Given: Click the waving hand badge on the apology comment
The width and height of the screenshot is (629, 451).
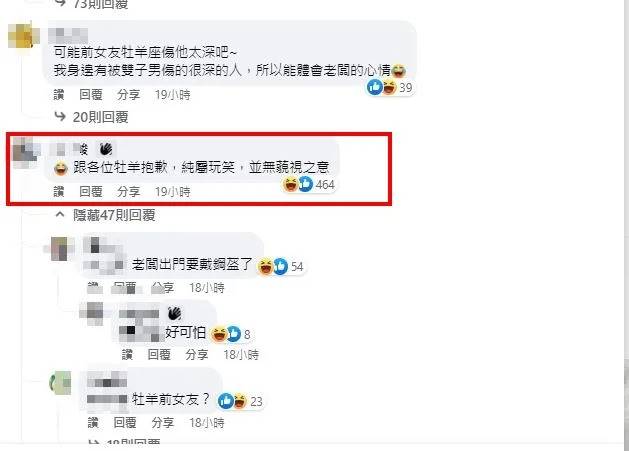Looking at the screenshot, I should point(106,149).
